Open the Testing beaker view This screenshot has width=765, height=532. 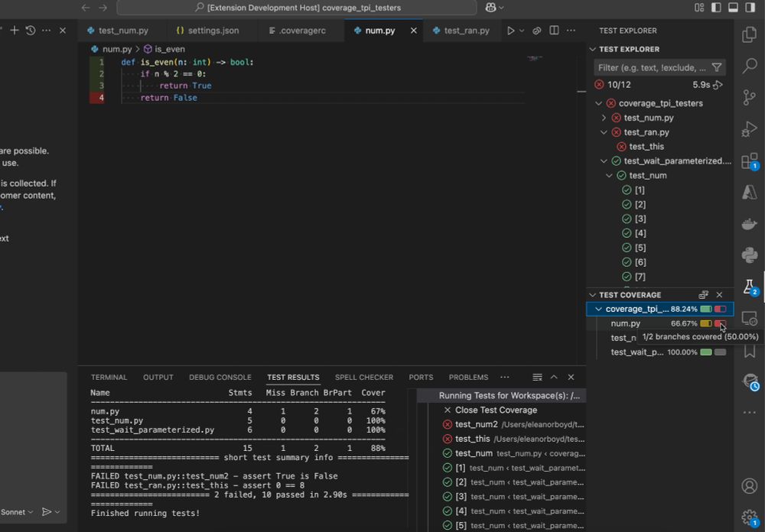[x=750, y=287]
